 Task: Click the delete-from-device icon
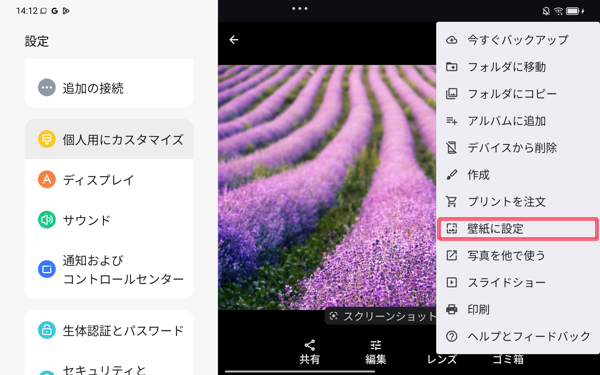452,148
